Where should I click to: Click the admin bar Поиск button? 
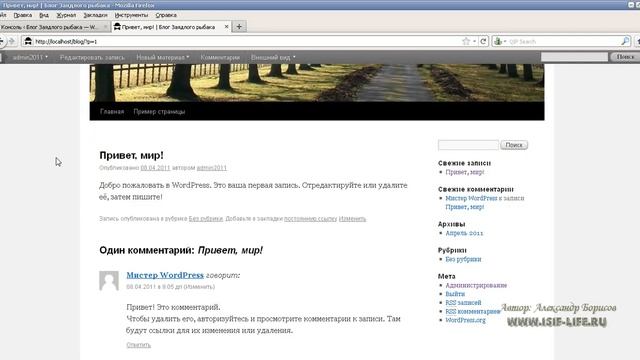(x=625, y=57)
